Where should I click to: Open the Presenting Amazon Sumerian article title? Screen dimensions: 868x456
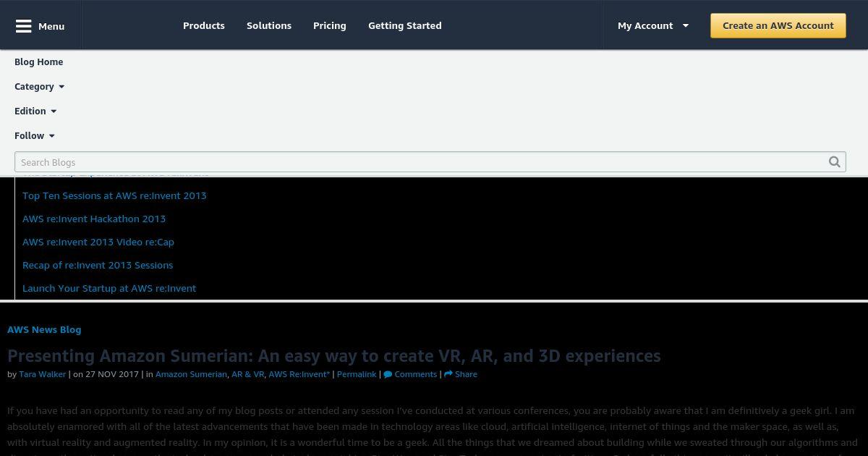334,355
